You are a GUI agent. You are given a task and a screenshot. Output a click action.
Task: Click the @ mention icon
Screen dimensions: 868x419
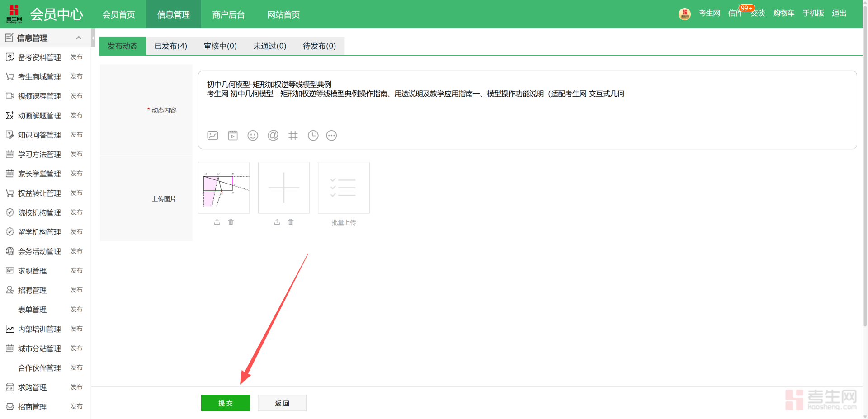(x=273, y=136)
